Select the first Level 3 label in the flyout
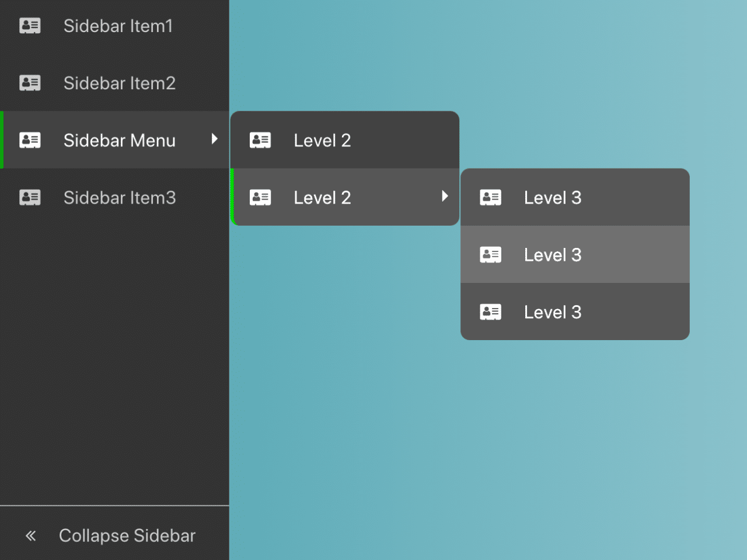747x560 pixels. click(552, 198)
